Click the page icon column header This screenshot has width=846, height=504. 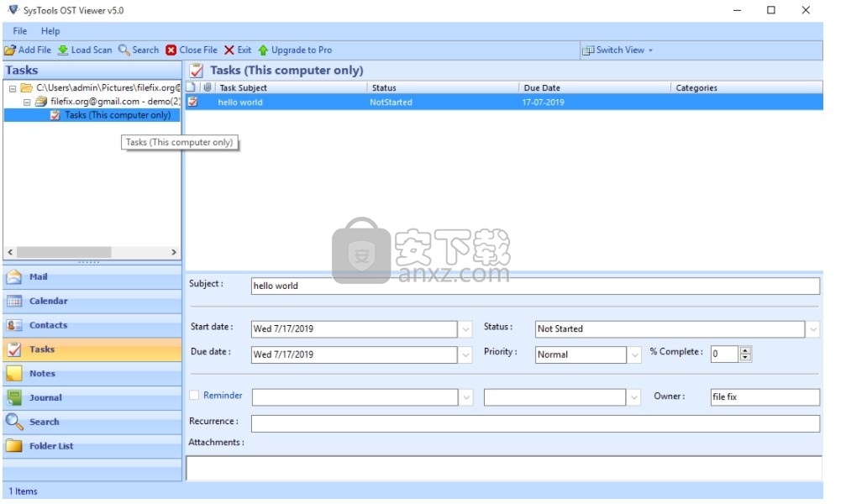(x=191, y=87)
